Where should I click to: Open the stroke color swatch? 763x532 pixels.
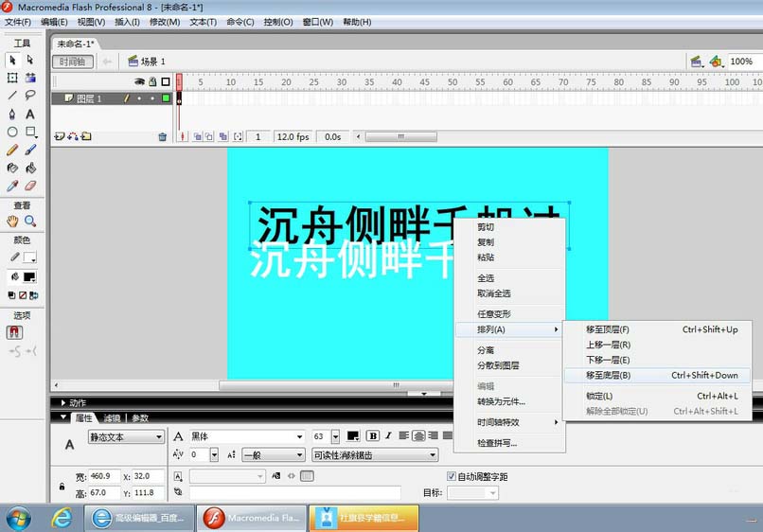[x=29, y=257]
